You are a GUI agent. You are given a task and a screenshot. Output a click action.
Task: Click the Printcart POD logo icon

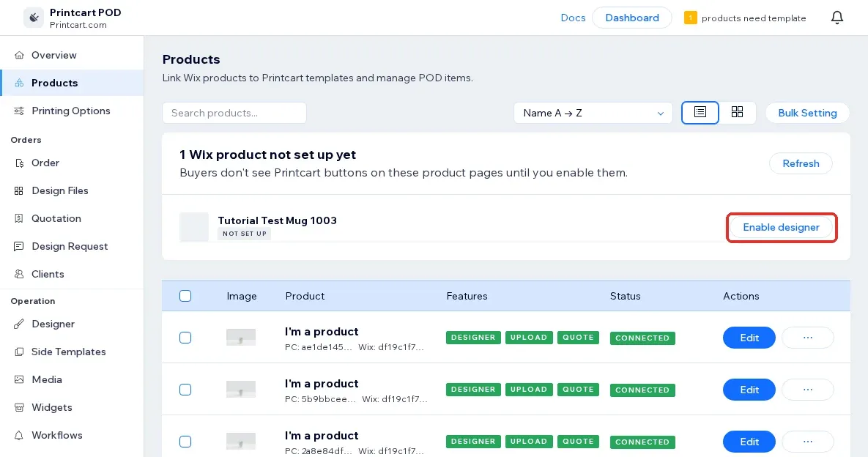(34, 18)
